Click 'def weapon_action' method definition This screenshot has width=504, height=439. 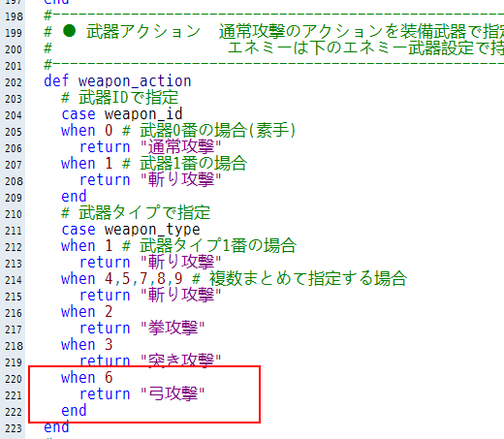click(x=117, y=81)
